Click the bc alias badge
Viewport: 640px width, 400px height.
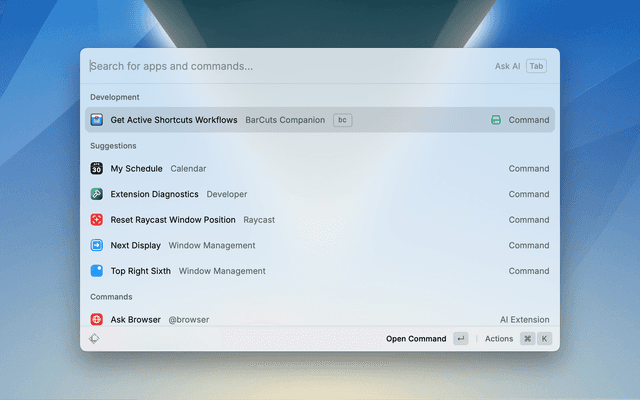pos(342,120)
